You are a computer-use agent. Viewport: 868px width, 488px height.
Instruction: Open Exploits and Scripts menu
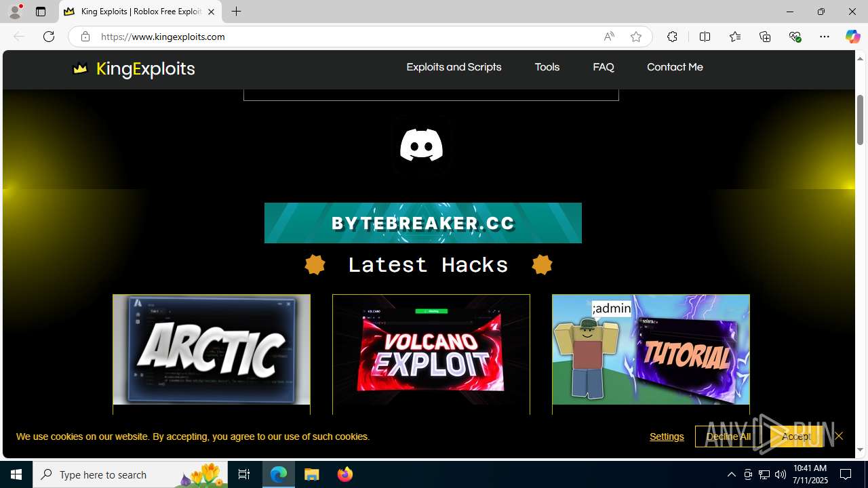pos(454,67)
